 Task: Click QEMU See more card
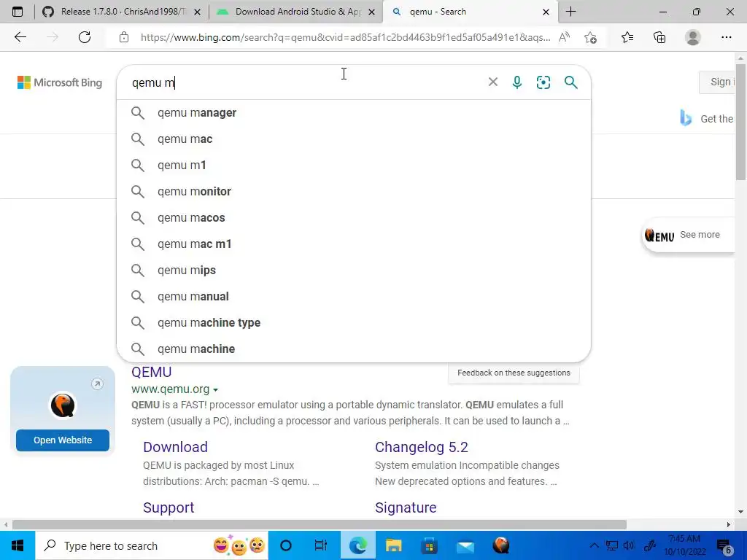689,235
